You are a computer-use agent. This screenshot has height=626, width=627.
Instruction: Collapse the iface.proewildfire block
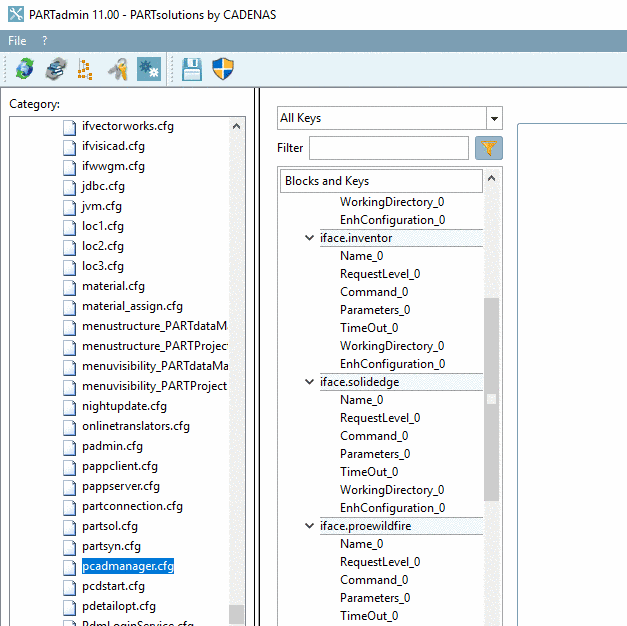click(x=310, y=526)
